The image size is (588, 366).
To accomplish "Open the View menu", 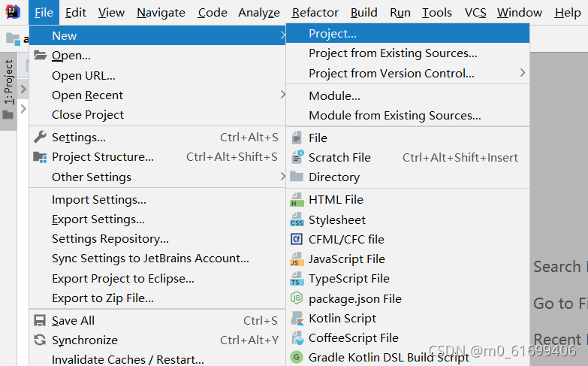I will [x=111, y=12].
